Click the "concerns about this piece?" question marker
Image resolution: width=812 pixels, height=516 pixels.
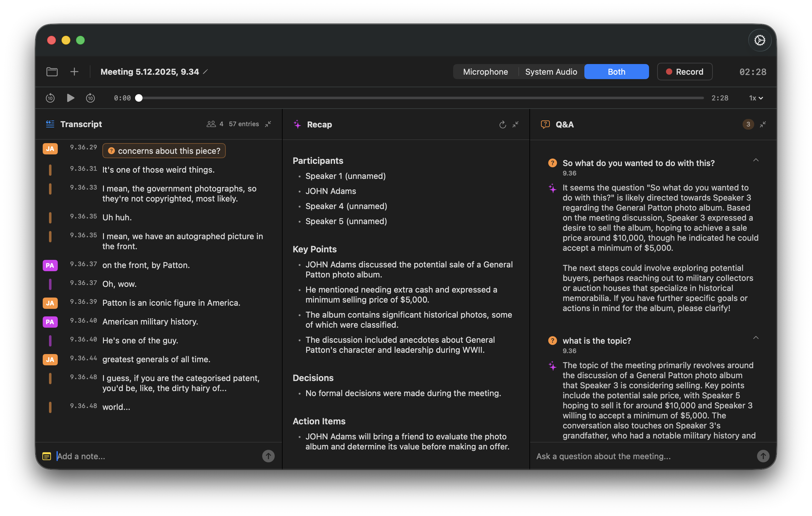point(164,151)
